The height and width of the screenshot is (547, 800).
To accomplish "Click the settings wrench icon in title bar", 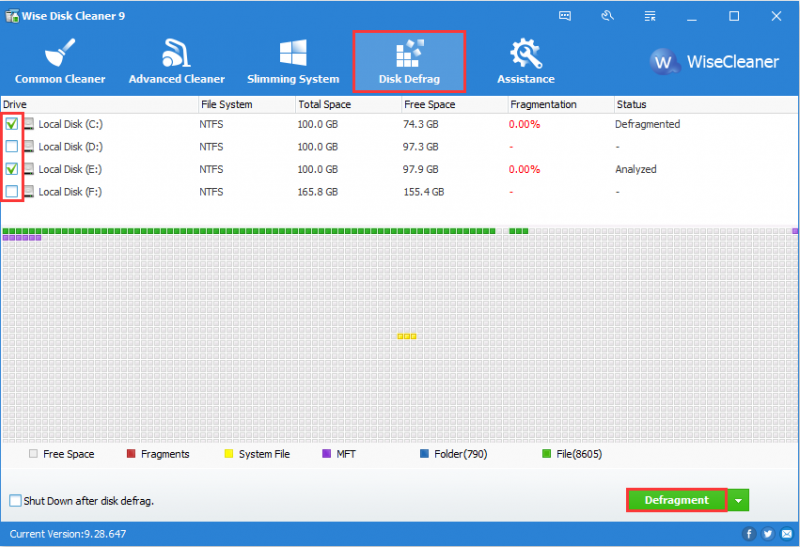I will (x=607, y=16).
